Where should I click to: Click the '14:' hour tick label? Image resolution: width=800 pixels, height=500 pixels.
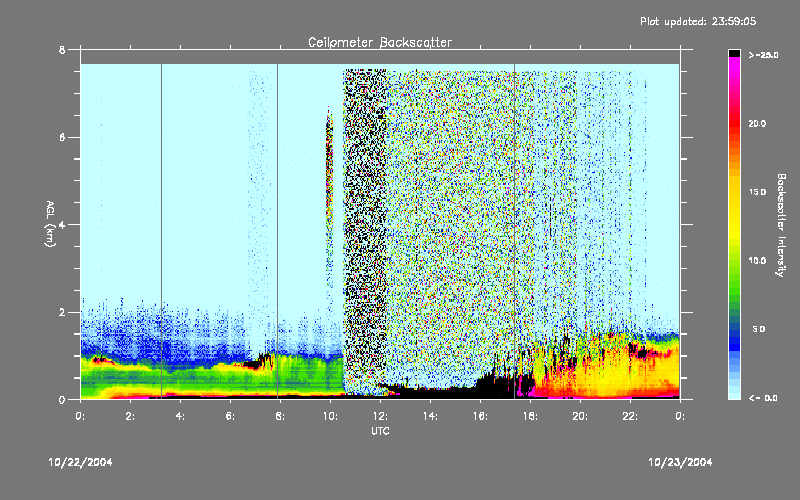[x=430, y=416]
